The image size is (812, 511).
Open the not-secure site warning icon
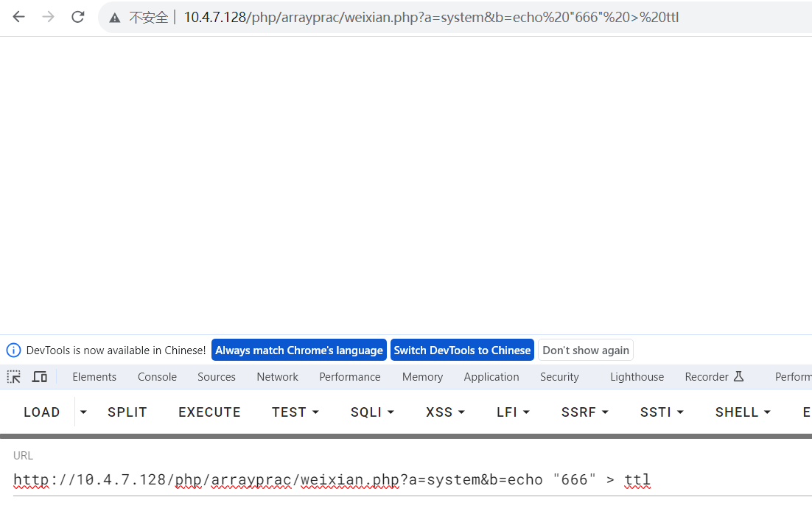click(114, 18)
